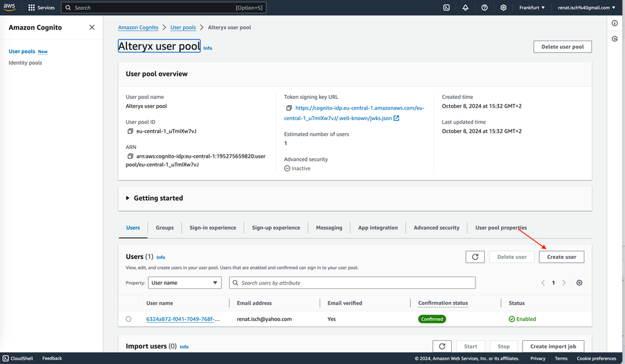Open the Messaging tab
The image size is (625, 364).
(329, 228)
